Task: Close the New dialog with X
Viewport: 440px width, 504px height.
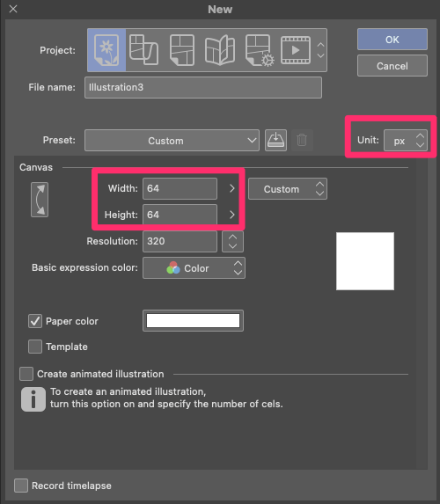Action: tap(13, 9)
